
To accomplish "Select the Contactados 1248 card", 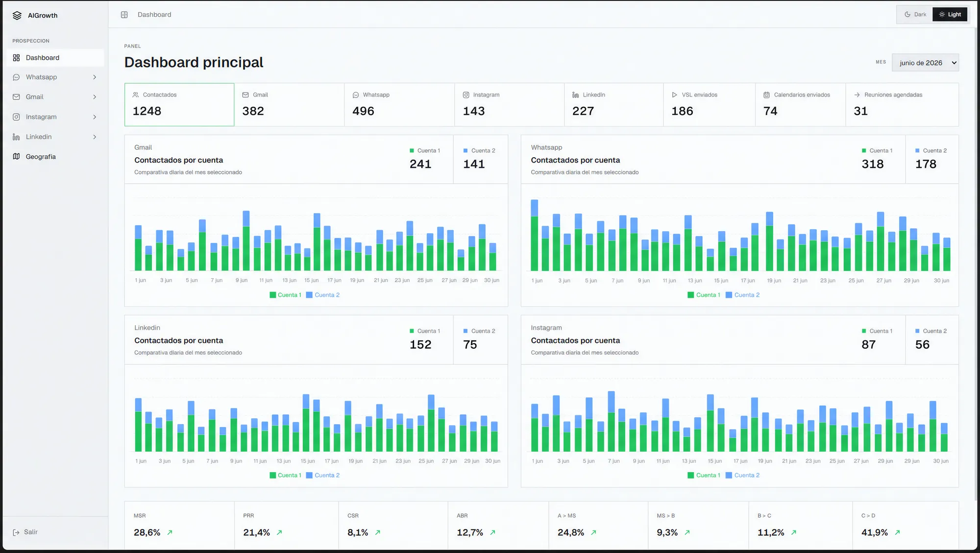I will click(x=179, y=105).
